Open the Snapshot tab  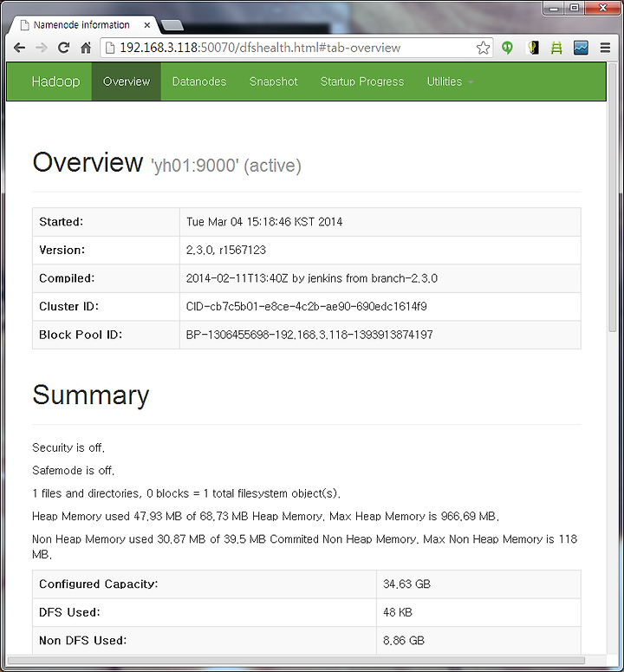point(274,82)
